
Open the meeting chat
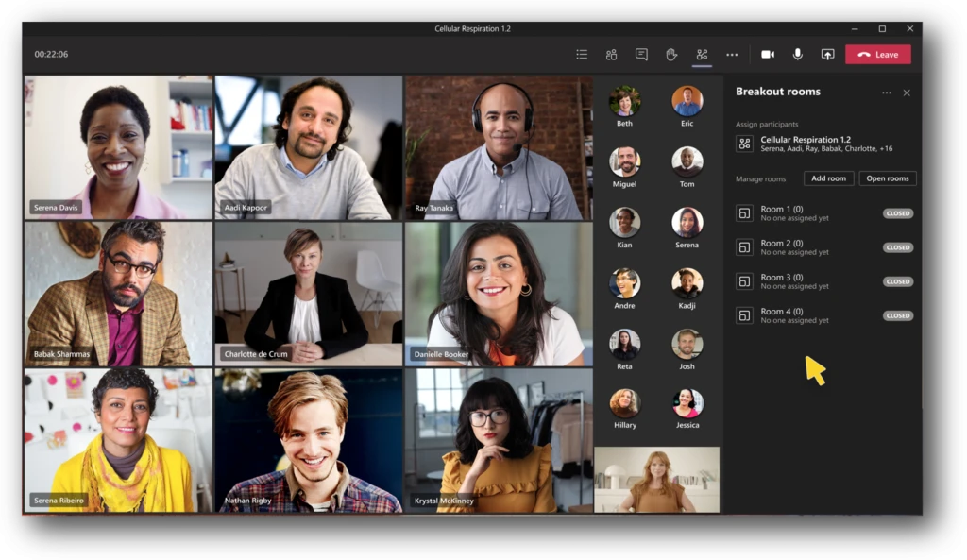[x=642, y=54]
